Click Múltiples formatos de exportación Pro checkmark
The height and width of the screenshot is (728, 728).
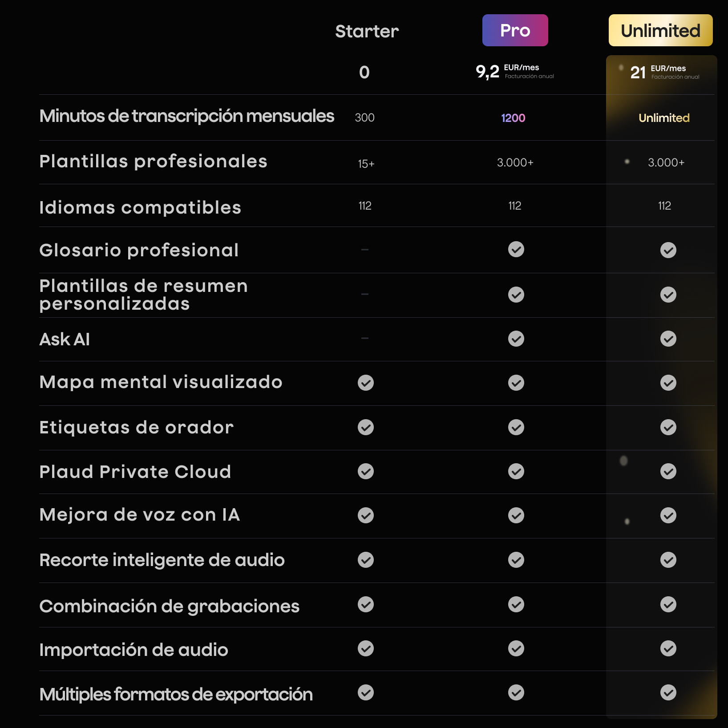pyautogui.click(x=516, y=692)
